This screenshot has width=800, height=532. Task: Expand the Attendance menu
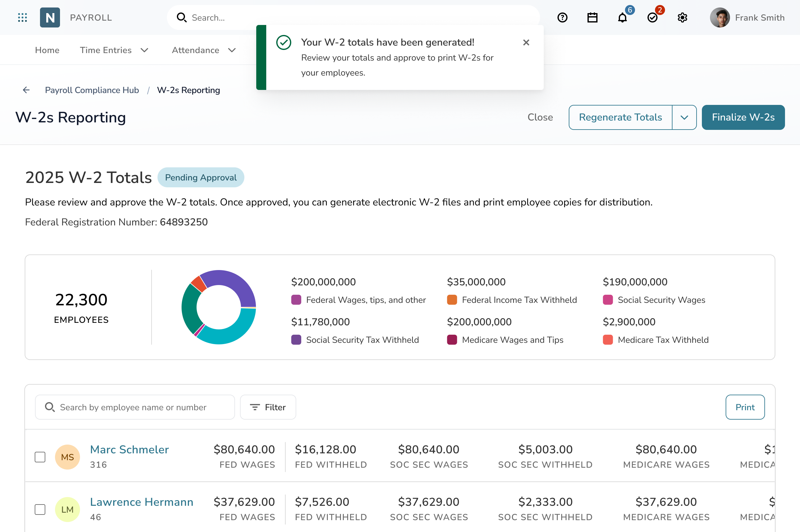[203, 50]
